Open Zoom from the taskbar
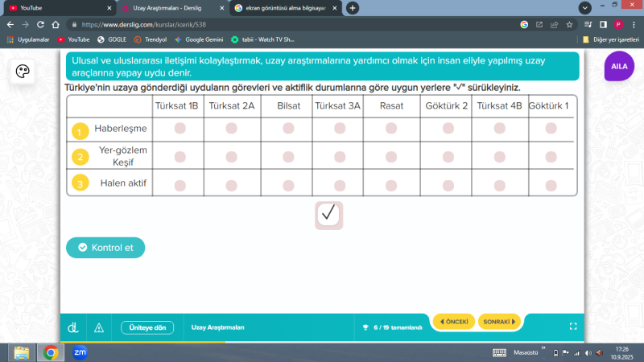 click(x=80, y=352)
